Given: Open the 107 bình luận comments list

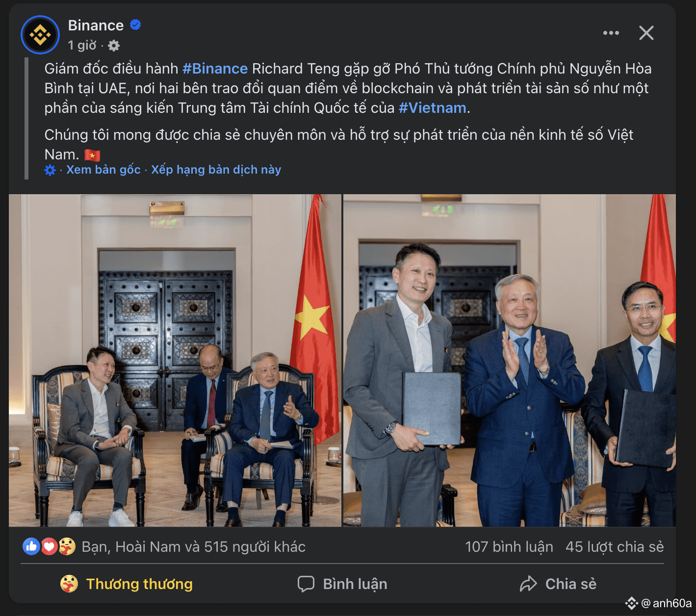Looking at the screenshot, I should (x=509, y=546).
